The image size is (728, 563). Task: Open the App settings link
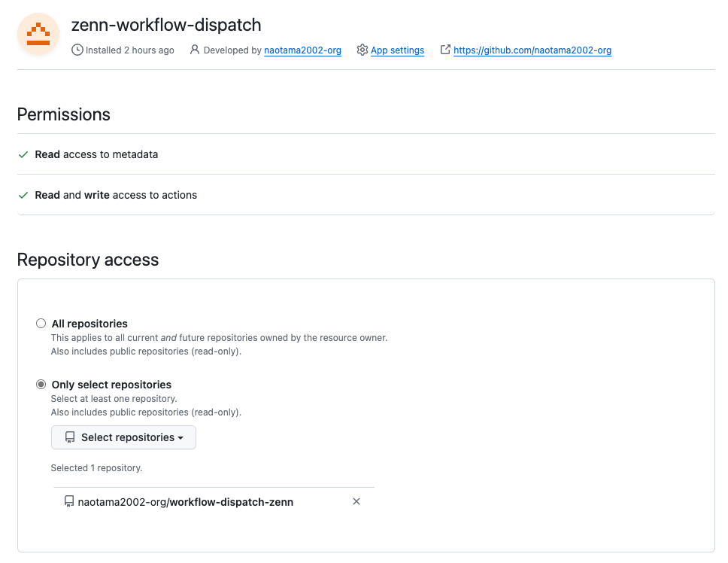(397, 50)
